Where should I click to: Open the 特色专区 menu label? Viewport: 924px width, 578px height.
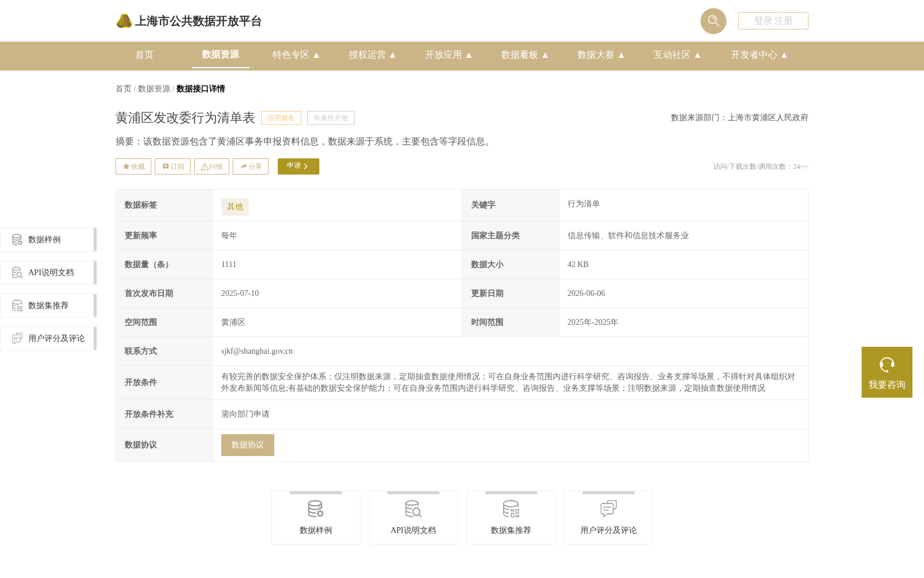[x=291, y=55]
